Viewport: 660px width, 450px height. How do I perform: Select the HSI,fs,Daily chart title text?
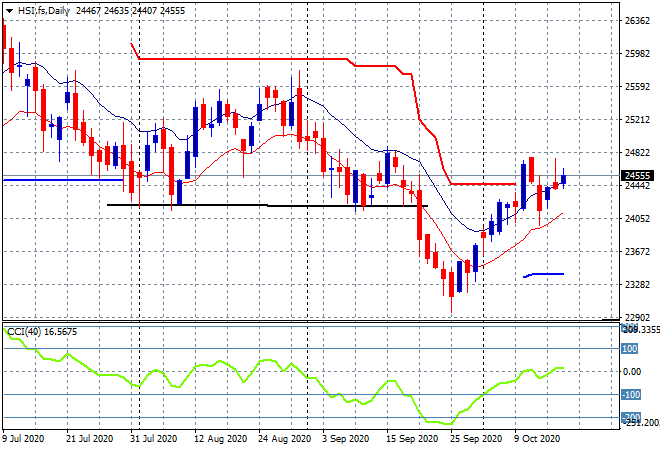point(43,11)
